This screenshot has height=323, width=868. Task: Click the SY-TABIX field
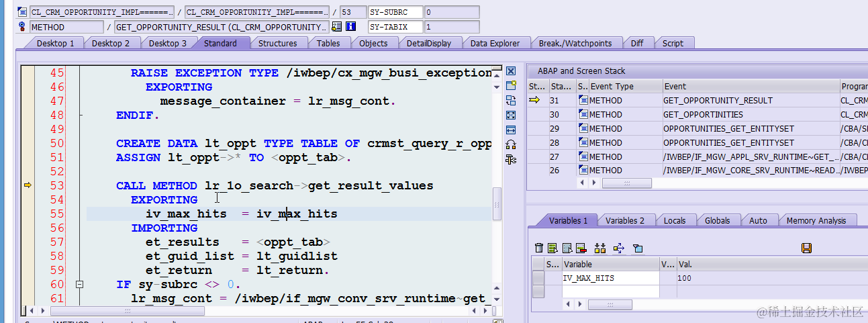(x=396, y=27)
